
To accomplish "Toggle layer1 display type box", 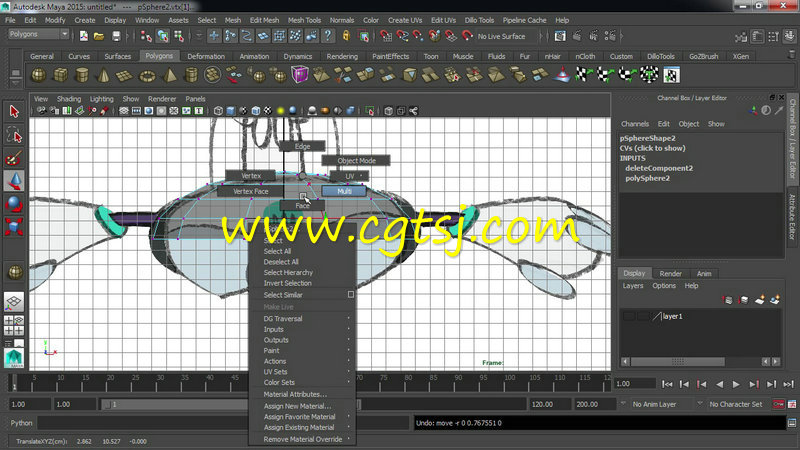I will [643, 316].
